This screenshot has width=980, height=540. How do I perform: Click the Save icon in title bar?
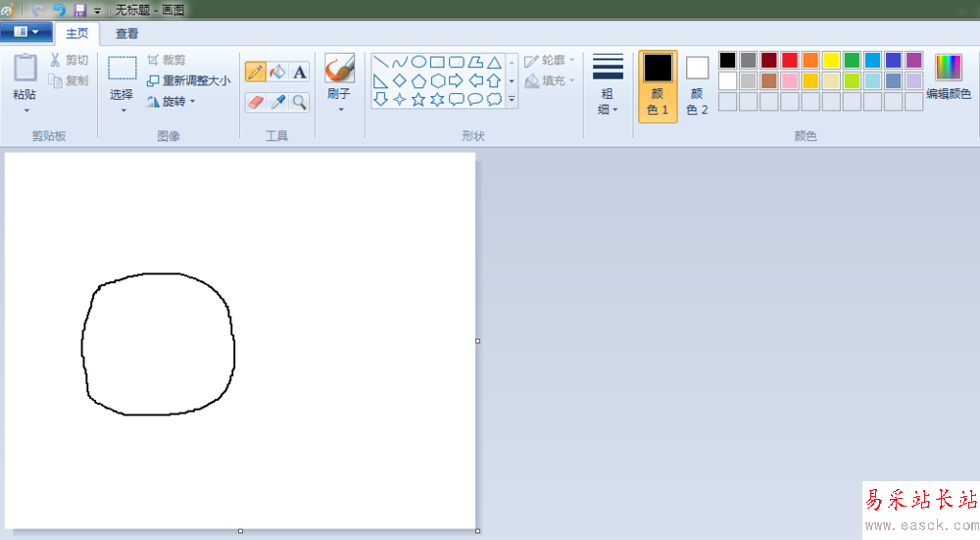click(79, 10)
